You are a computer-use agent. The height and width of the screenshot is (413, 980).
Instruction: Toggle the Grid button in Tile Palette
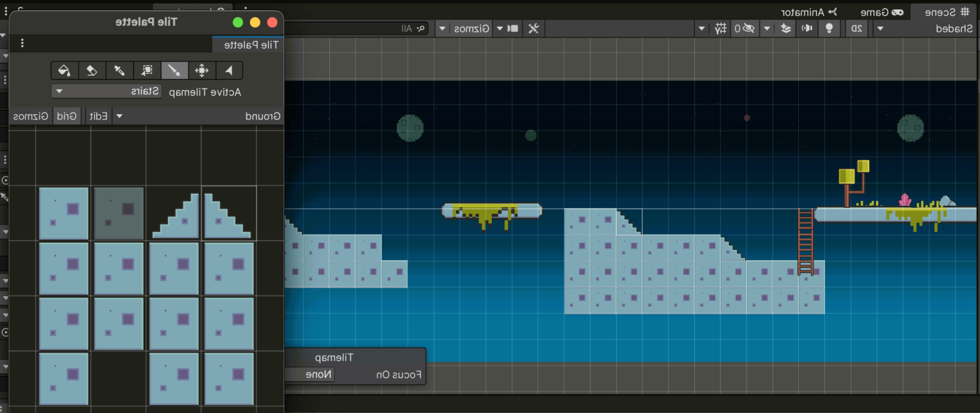[66, 116]
